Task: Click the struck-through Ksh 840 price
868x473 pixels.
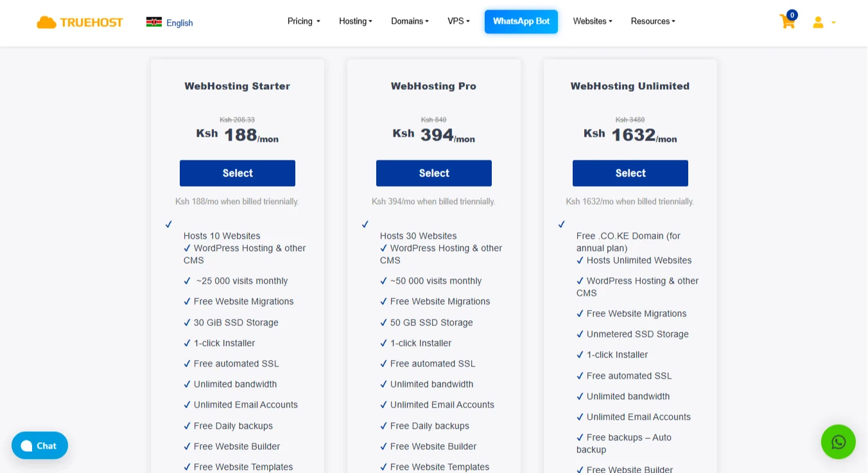Action: [x=434, y=120]
